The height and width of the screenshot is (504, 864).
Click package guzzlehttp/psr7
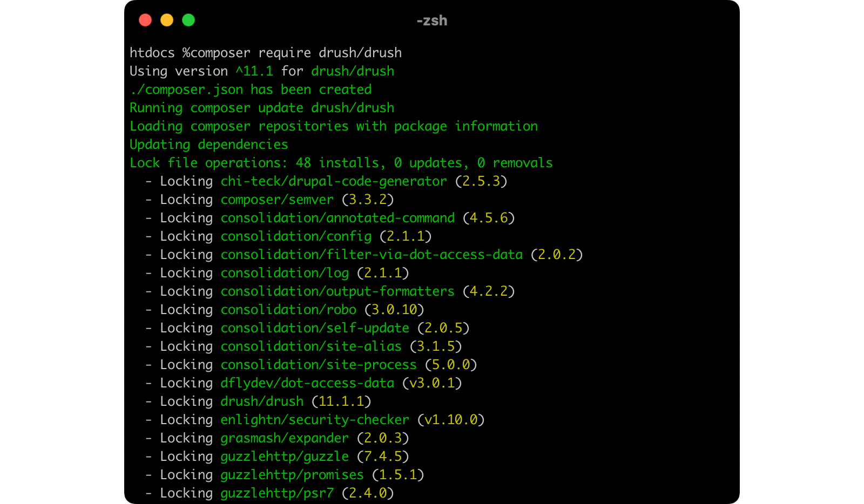(277, 493)
